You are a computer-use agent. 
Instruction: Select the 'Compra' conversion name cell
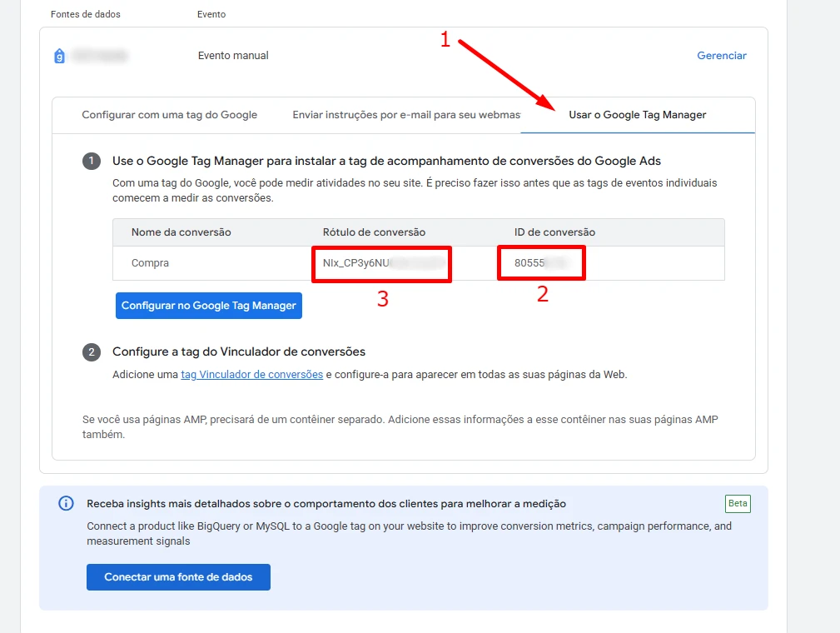[150, 263]
